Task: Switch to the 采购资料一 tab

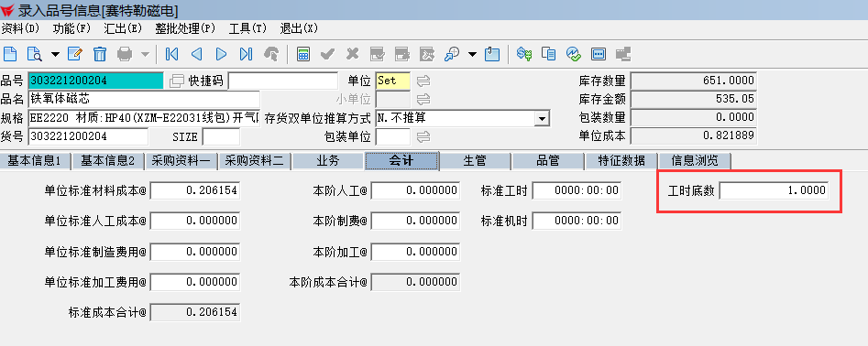Action: tap(181, 161)
